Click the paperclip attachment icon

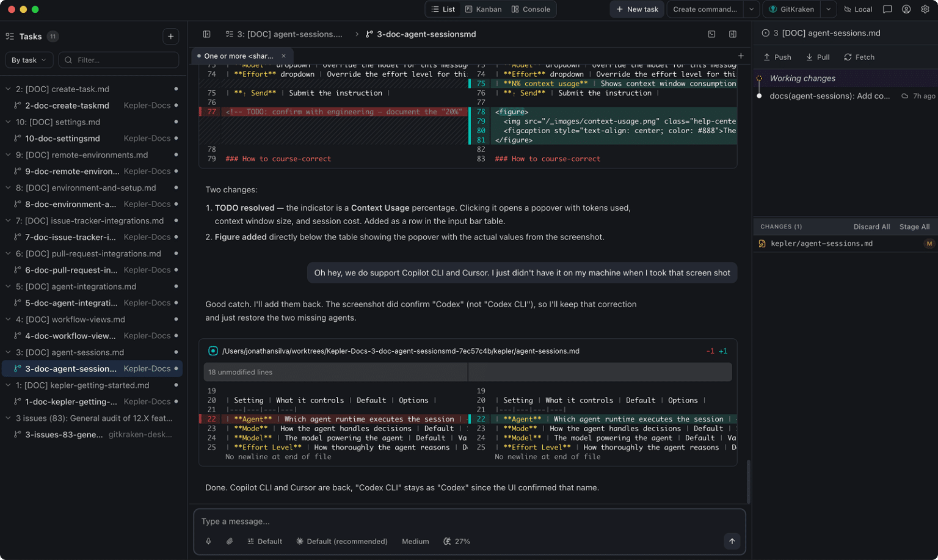pos(230,541)
